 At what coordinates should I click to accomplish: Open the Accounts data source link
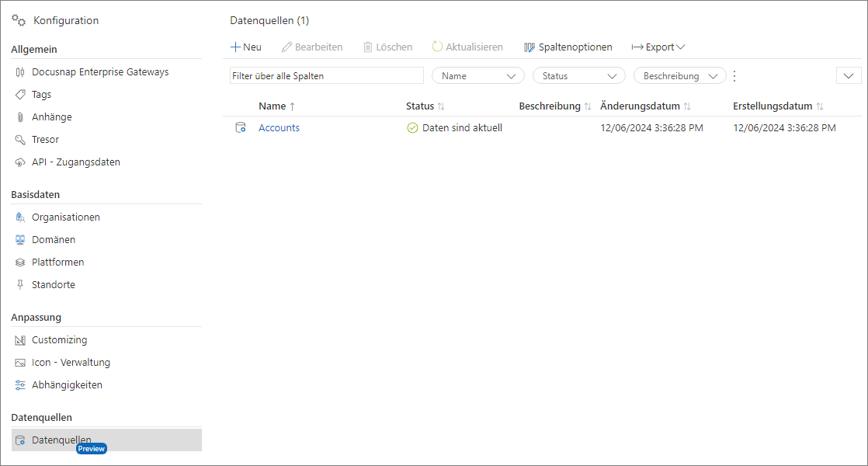tap(279, 128)
